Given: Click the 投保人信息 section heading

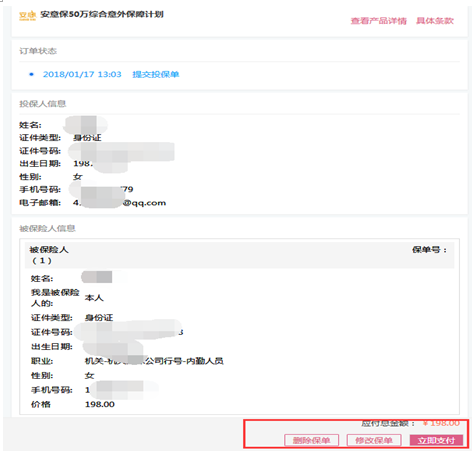Looking at the screenshot, I should pyautogui.click(x=43, y=104).
